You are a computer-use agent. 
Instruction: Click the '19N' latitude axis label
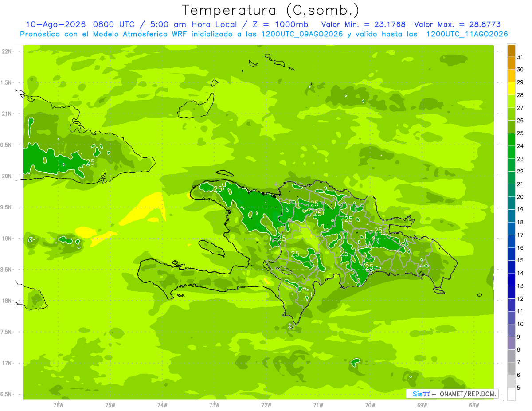tap(6, 239)
